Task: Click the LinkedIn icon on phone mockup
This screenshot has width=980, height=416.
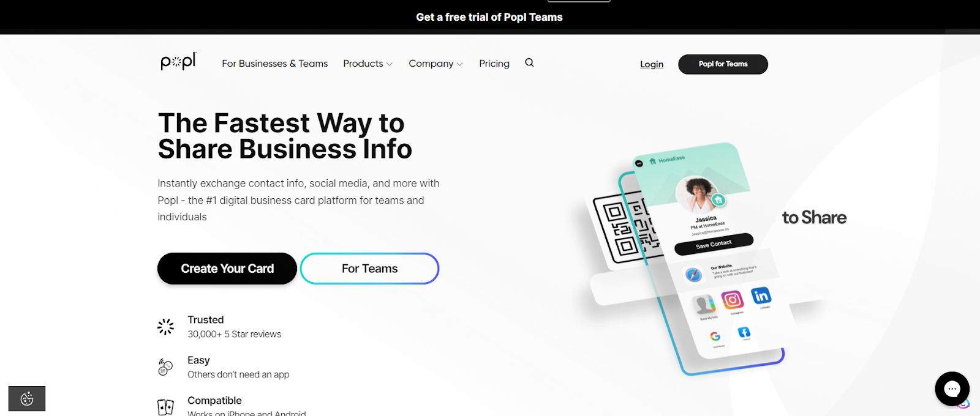Action: tap(761, 296)
